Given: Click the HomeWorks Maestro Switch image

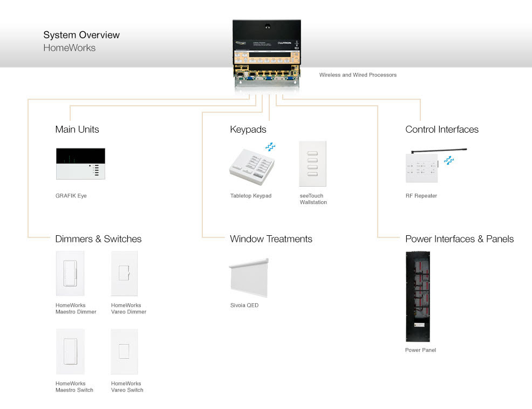Looking at the screenshot, I should [x=70, y=351].
